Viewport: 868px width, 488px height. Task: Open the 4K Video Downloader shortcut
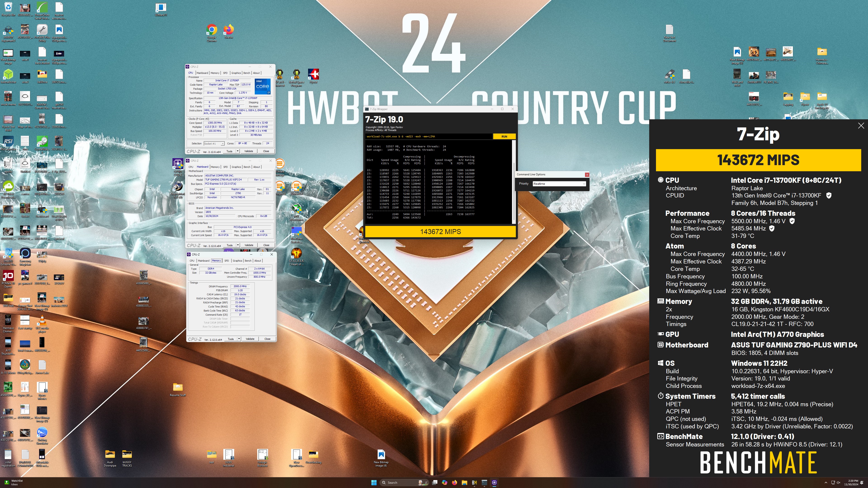tap(8, 190)
